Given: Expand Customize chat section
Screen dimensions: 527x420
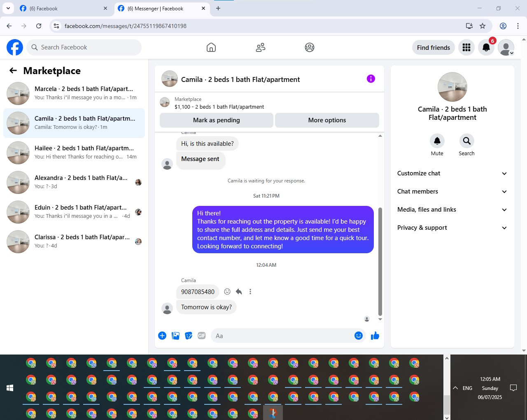Looking at the screenshot, I should coord(452,173).
